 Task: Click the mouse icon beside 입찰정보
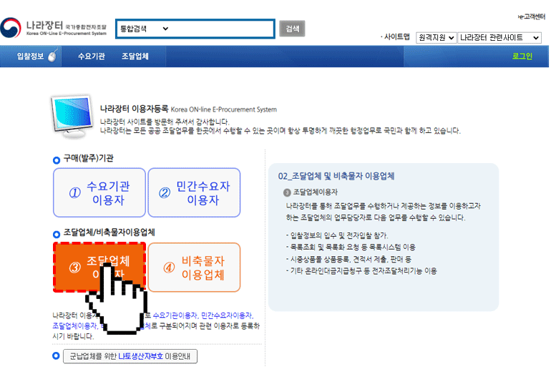pos(52,56)
